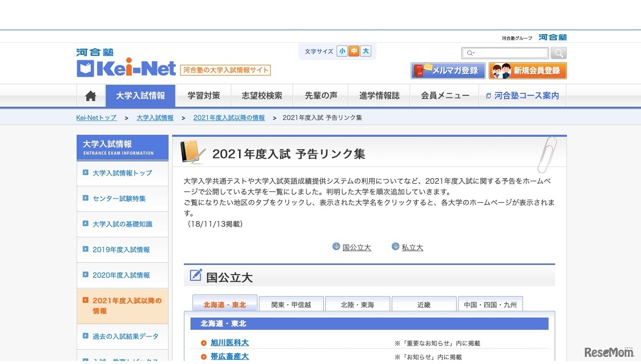Click the 河合塾 logo at top right
Image resolution: width=641 pixels, height=364 pixels.
pyautogui.click(x=553, y=37)
